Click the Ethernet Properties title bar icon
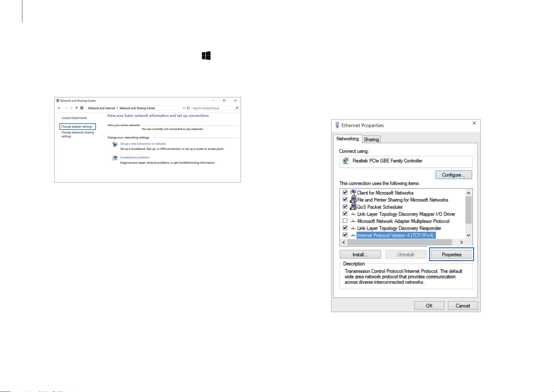Screen dimensions: 554x392 [337, 125]
